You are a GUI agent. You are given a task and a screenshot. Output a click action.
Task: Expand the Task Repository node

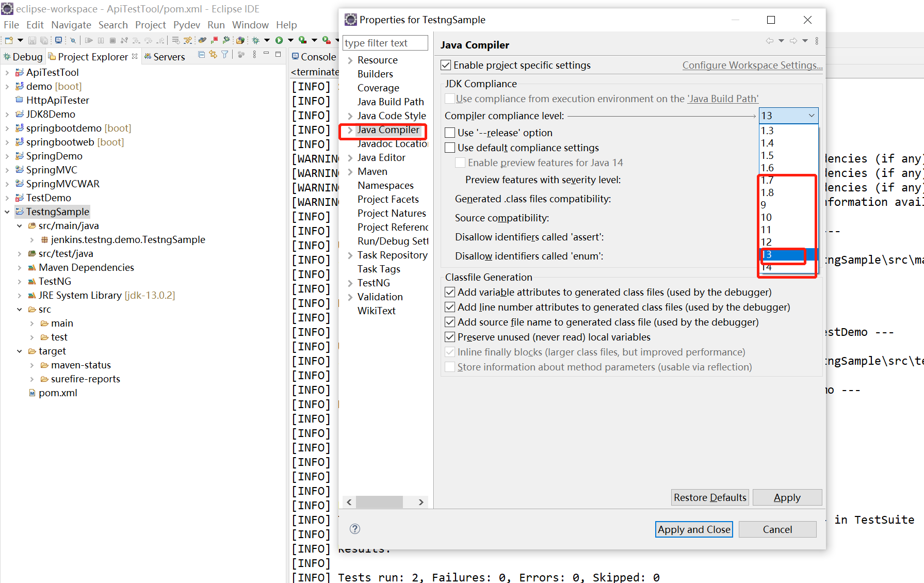350,255
